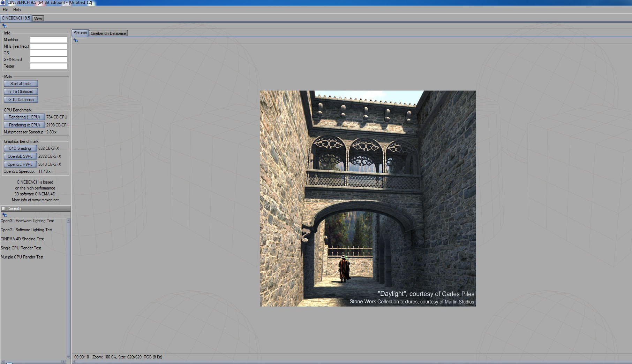
Task: Focus the Machine input field
Action: [48, 40]
